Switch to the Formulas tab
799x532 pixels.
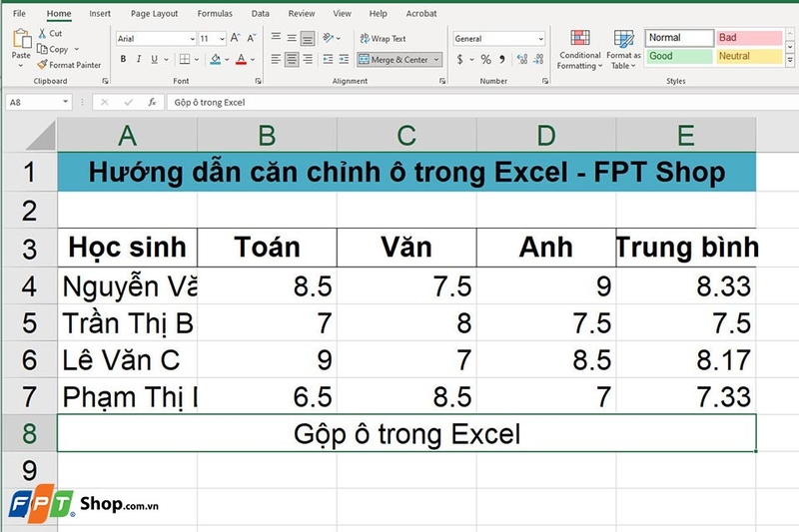pos(215,14)
